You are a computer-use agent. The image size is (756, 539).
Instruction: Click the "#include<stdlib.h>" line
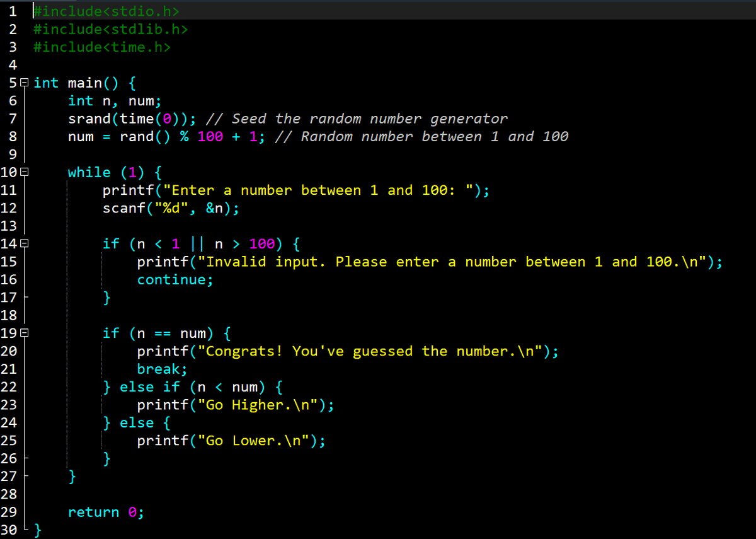(x=110, y=29)
